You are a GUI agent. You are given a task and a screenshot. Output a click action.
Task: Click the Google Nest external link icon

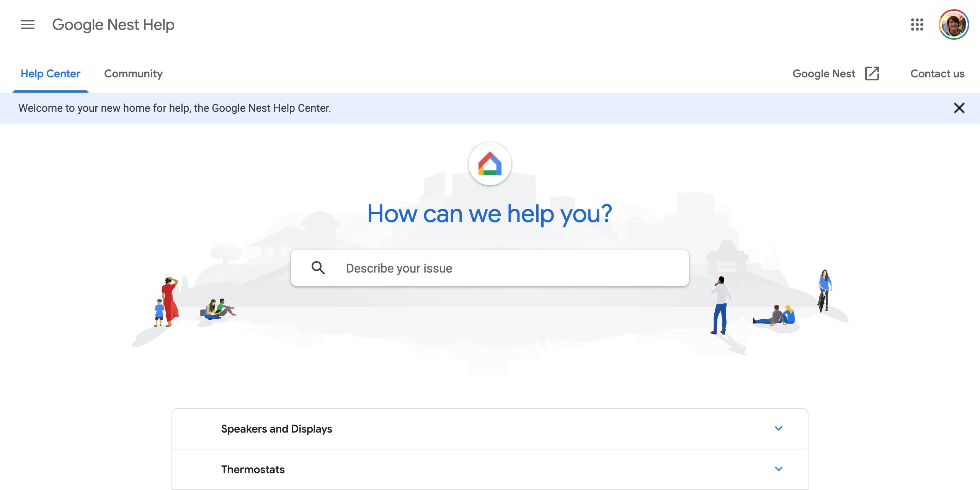(872, 73)
